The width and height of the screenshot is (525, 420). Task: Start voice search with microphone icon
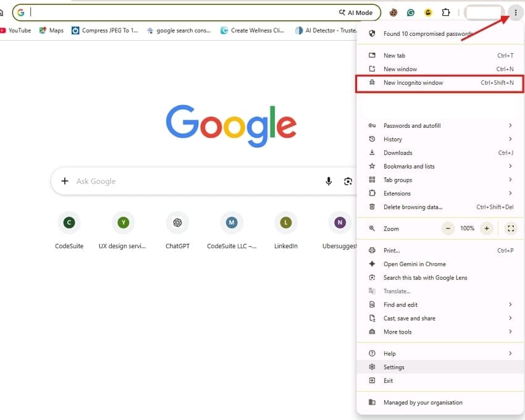click(x=329, y=181)
